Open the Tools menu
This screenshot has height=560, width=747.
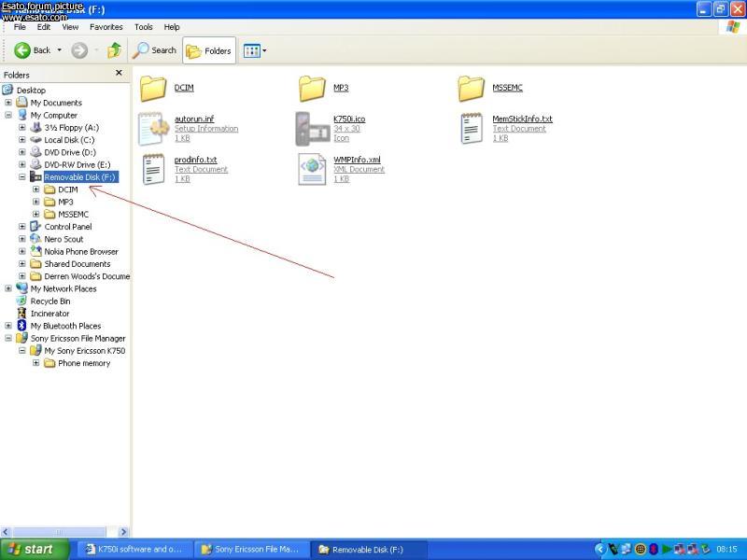click(143, 27)
